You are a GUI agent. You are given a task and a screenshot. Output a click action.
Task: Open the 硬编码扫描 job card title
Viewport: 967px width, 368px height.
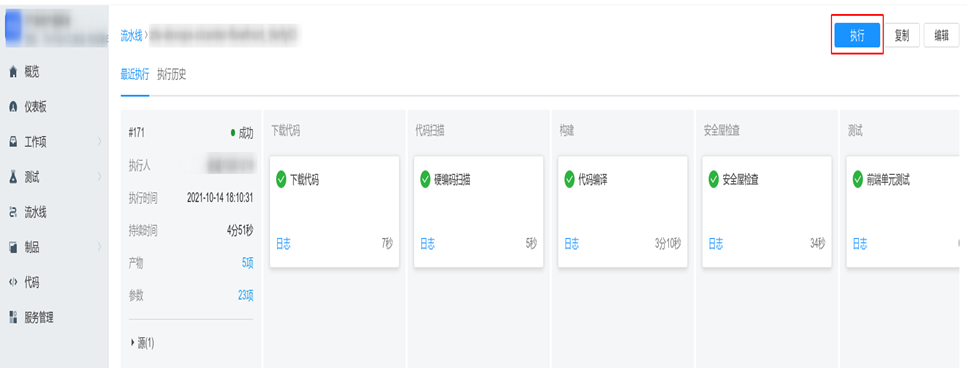point(452,180)
